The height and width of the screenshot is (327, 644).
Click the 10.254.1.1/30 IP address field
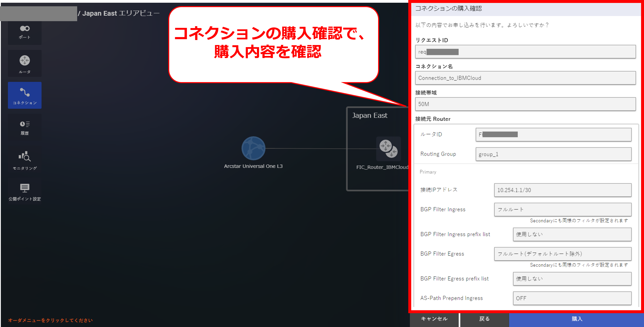pyautogui.click(x=562, y=190)
